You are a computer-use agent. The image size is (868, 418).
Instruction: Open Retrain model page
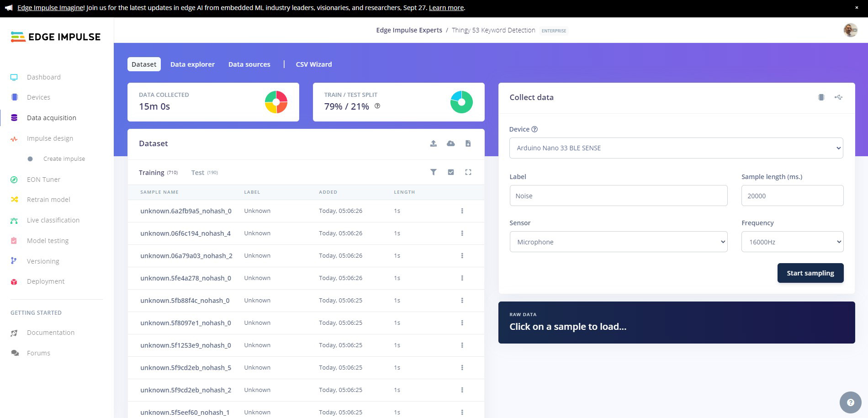(x=48, y=200)
